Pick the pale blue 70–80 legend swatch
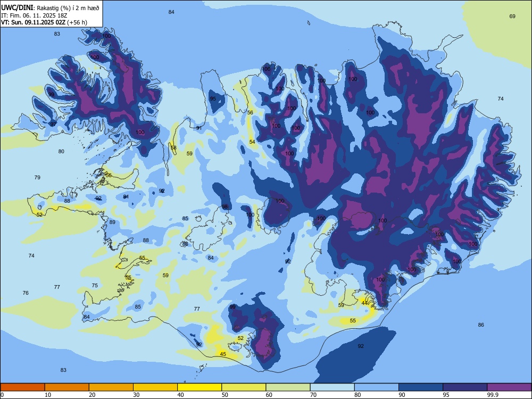The image size is (532, 399). click(332, 387)
